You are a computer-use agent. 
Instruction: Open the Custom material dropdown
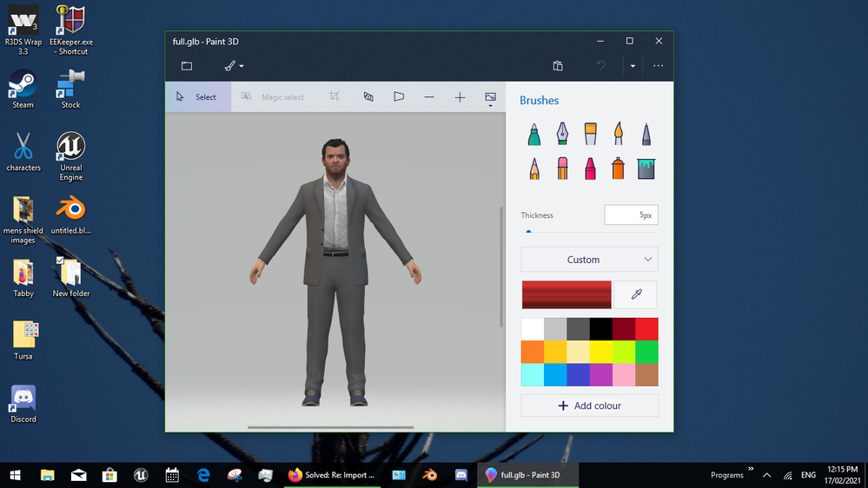pyautogui.click(x=590, y=260)
